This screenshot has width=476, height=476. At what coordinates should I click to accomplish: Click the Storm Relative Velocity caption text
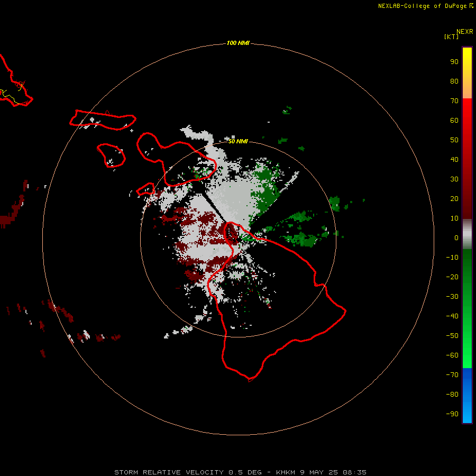point(240,472)
